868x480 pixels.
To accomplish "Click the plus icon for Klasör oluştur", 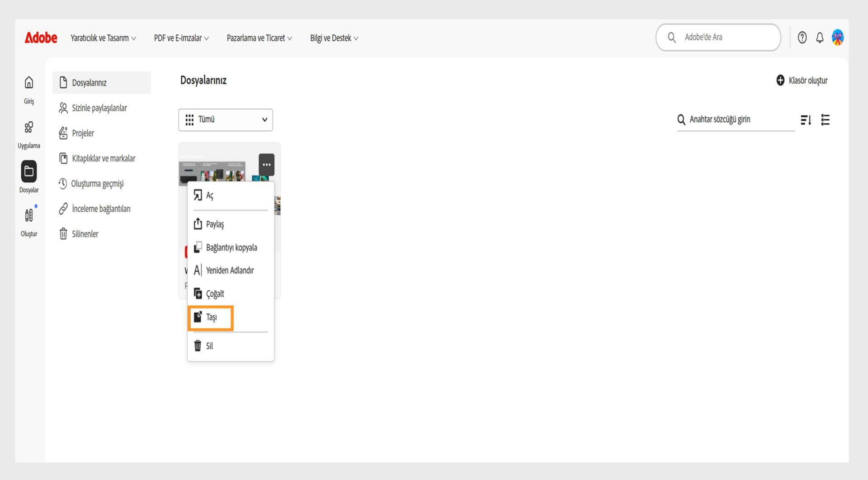I will tap(780, 80).
